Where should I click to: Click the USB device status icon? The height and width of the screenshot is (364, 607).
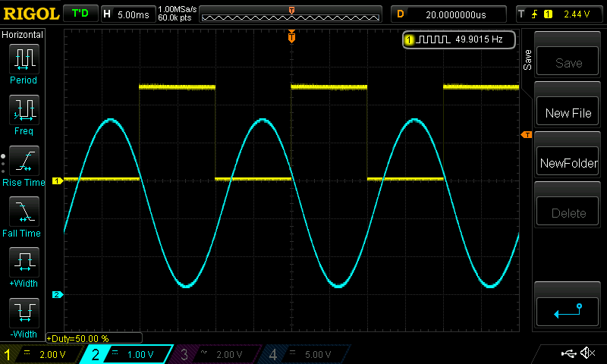point(568,353)
